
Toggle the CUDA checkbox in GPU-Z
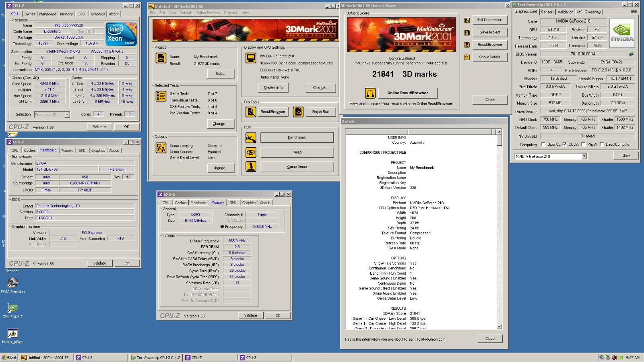[x=564, y=144]
